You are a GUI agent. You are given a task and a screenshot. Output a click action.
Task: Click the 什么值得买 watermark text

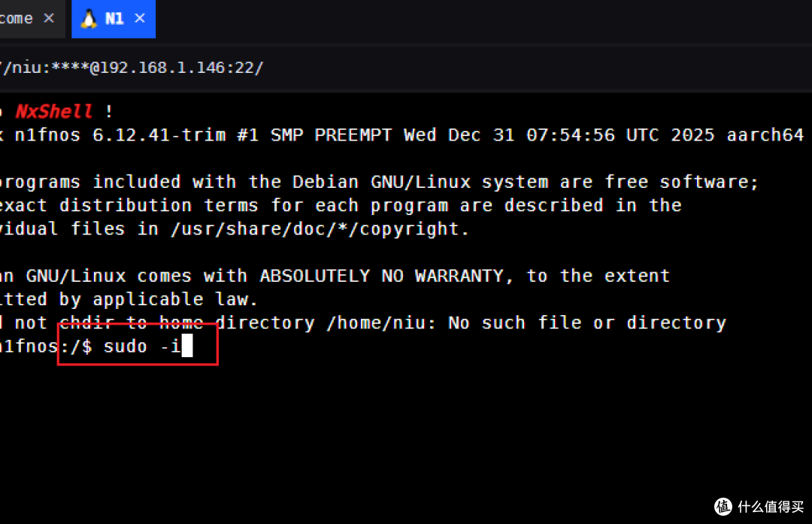pyautogui.click(x=771, y=507)
